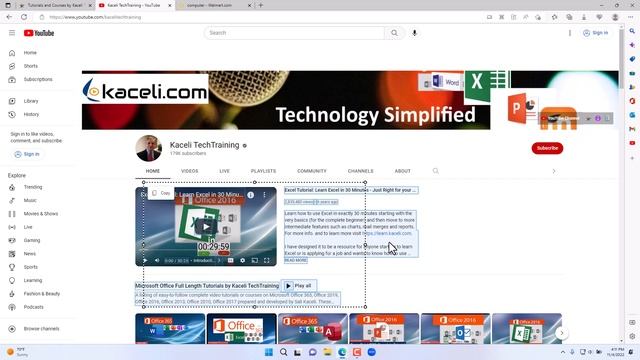Expand channel tabs with right chevron
Screen dimensions: 640x360
pos(553,171)
